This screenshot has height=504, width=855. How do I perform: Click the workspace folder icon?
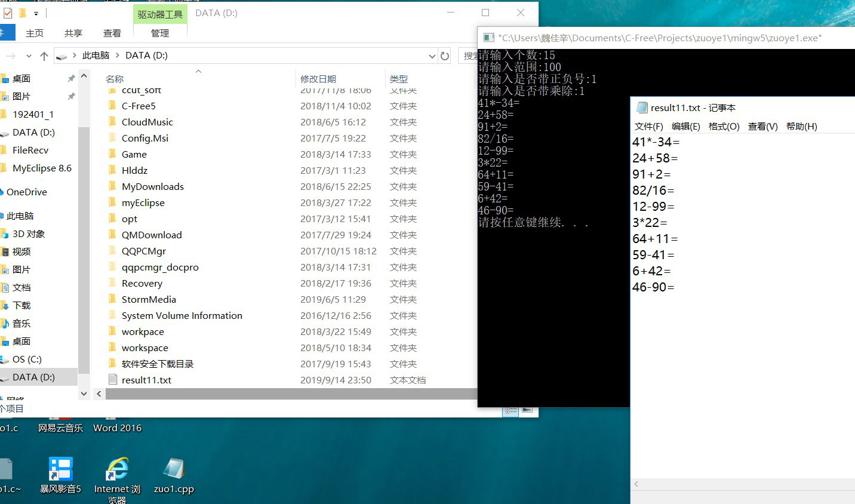[112, 348]
